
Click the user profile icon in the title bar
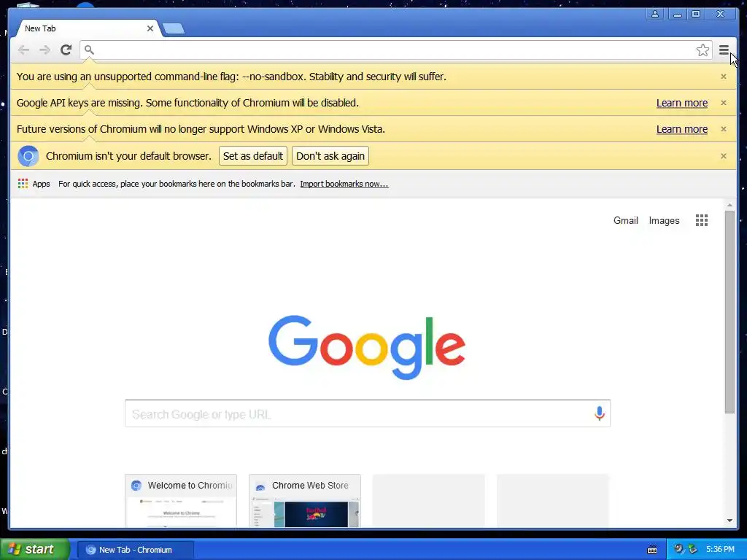tap(655, 14)
